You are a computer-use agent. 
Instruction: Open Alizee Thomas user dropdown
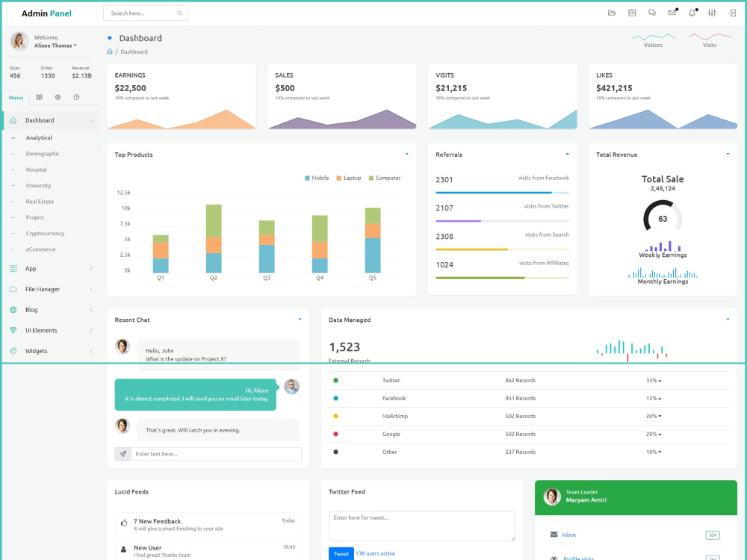[55, 46]
